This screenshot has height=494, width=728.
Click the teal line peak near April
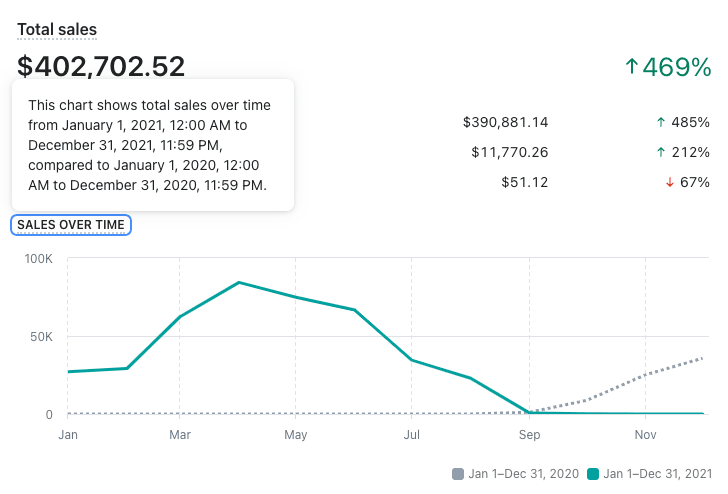[239, 283]
